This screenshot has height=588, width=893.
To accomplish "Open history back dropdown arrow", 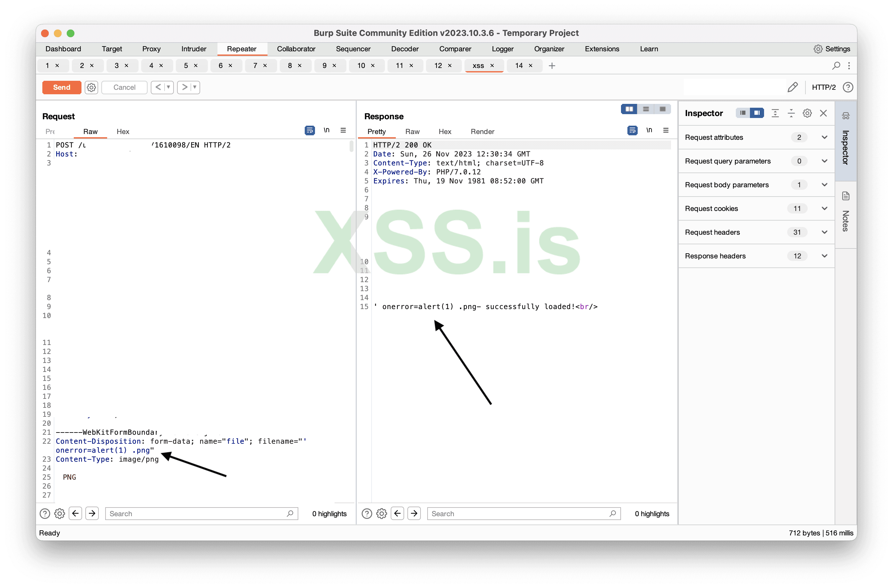I will tap(168, 87).
